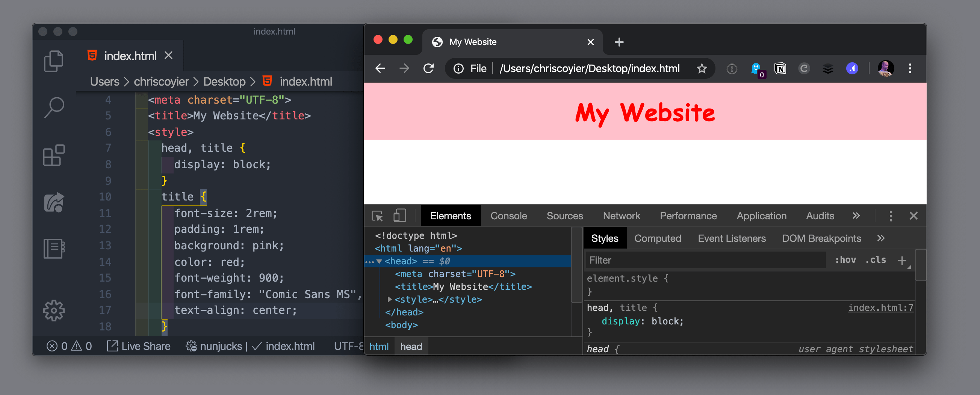
Task: Select the Event Listeners sidebar tab
Action: 732,238
